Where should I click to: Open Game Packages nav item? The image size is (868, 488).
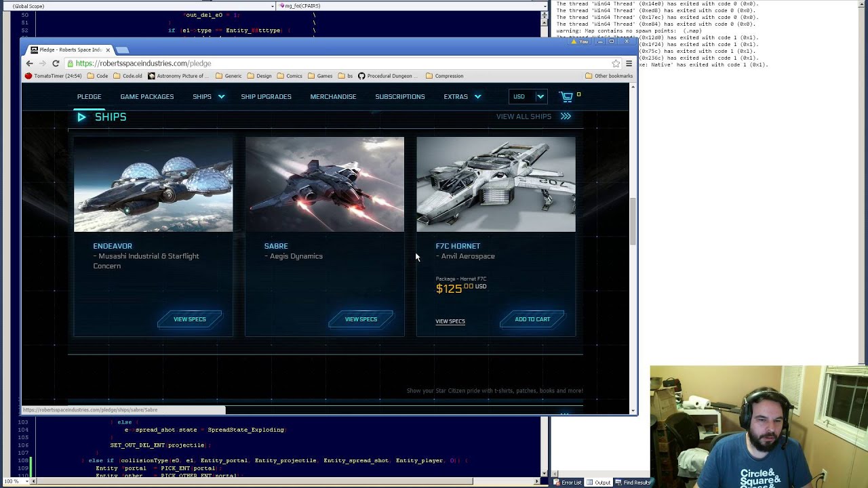tap(147, 97)
